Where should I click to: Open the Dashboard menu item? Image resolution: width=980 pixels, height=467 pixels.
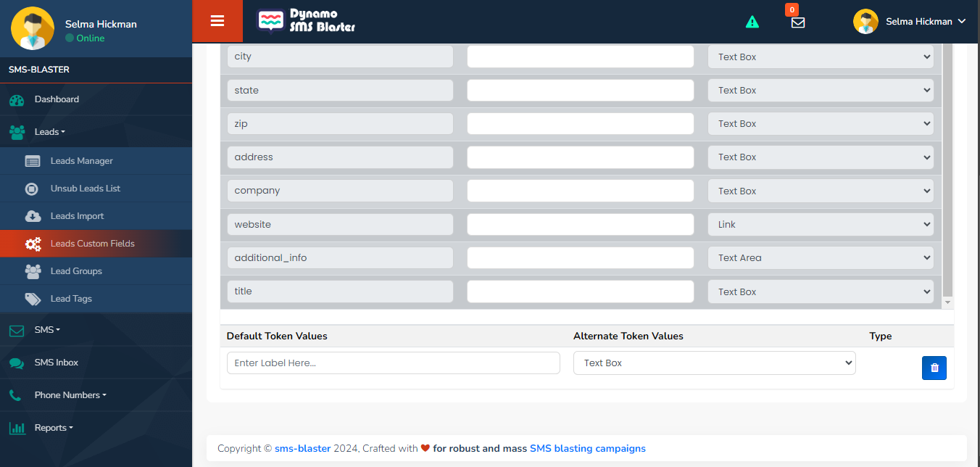[x=96, y=99]
